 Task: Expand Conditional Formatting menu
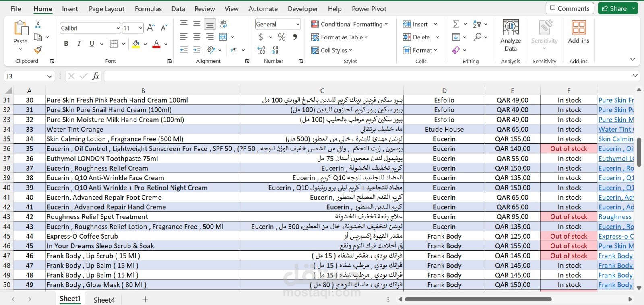tap(349, 24)
